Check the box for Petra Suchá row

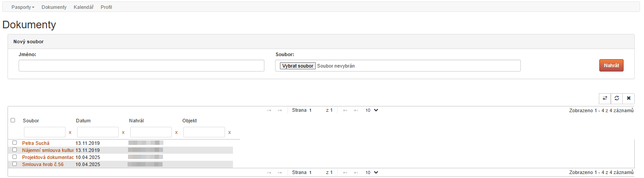pyautogui.click(x=15, y=143)
